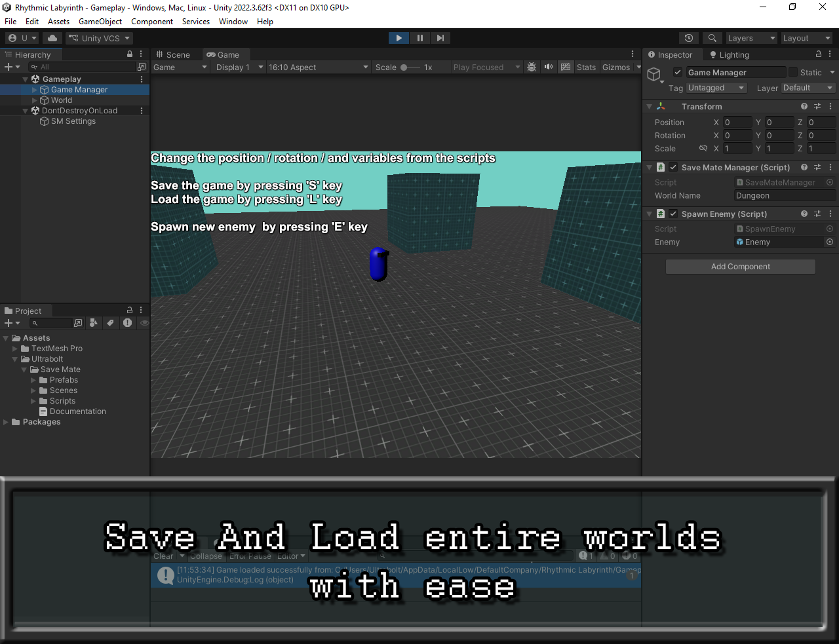Switch to the Lighting tab
Image resolution: width=839 pixels, height=644 pixels.
click(x=730, y=54)
